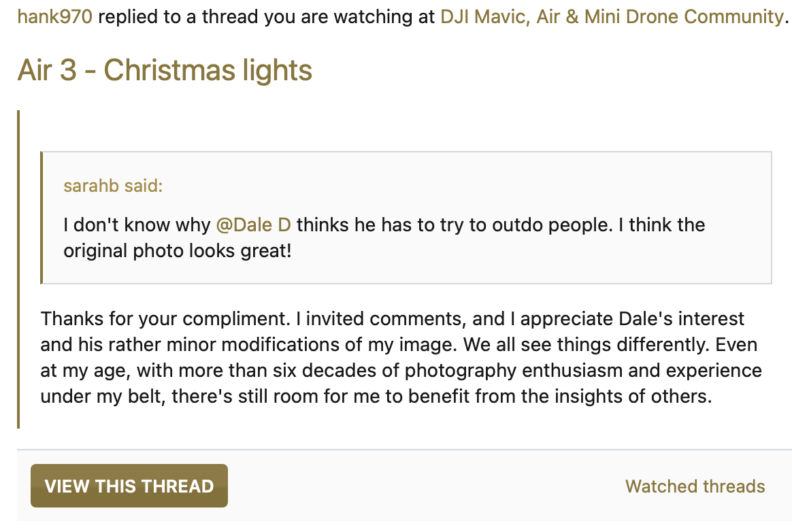Image resolution: width=792 pixels, height=532 pixels.
Task: Open the Air 3 - Christmas lights title
Action: (165, 70)
